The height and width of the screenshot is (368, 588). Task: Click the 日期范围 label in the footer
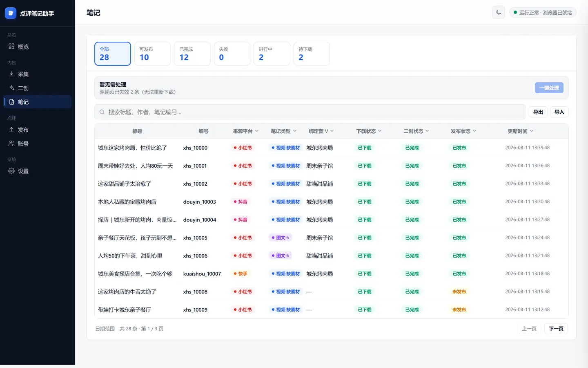pos(105,329)
